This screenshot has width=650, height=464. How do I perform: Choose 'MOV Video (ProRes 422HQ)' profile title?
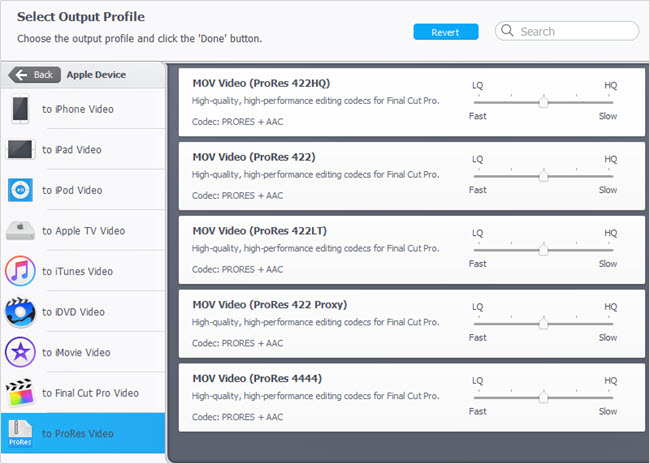pos(261,83)
